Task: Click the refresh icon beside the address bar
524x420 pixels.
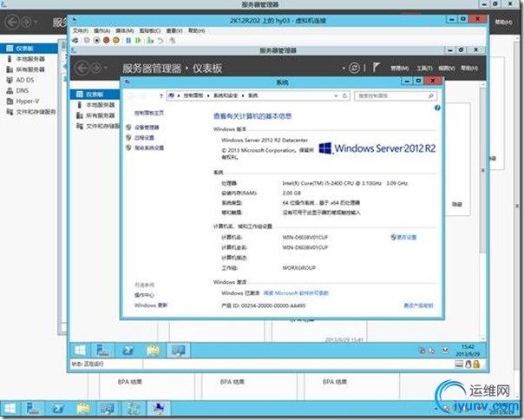Action: coord(345,96)
